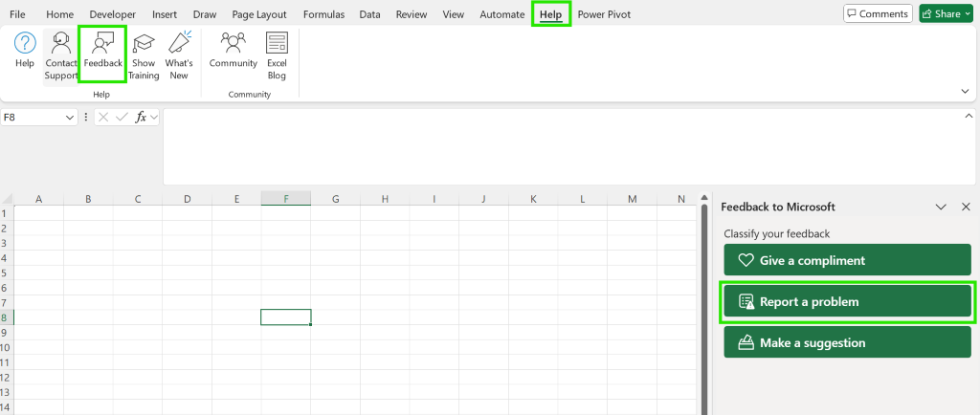
Task: Open the Name Box dropdown
Action: tap(70, 118)
